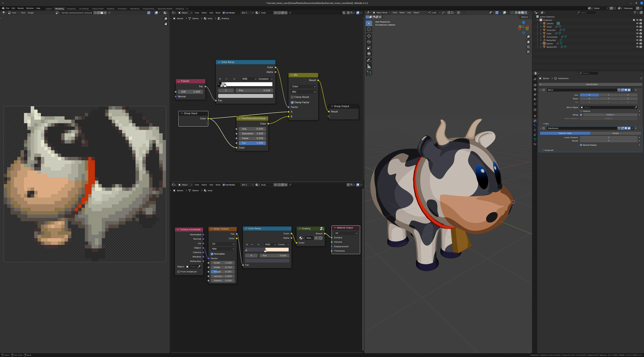Choose the Scale tool in viewport toolbar

(369, 48)
